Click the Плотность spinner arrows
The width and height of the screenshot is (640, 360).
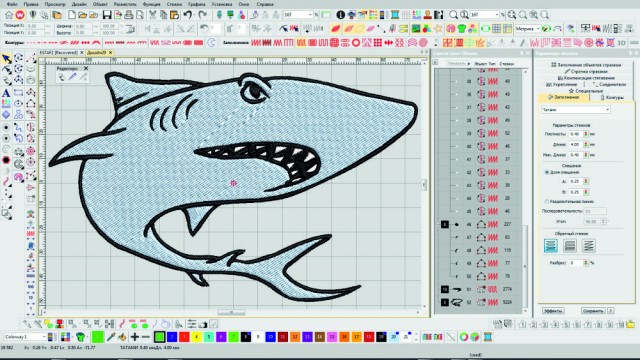(586, 134)
